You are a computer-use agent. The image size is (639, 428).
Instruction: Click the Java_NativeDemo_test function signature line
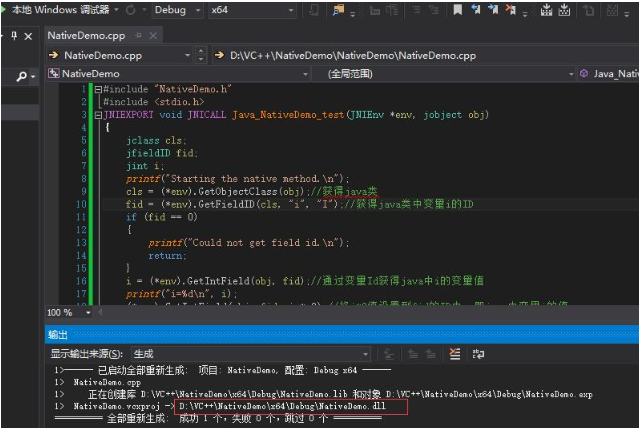tap(295, 115)
